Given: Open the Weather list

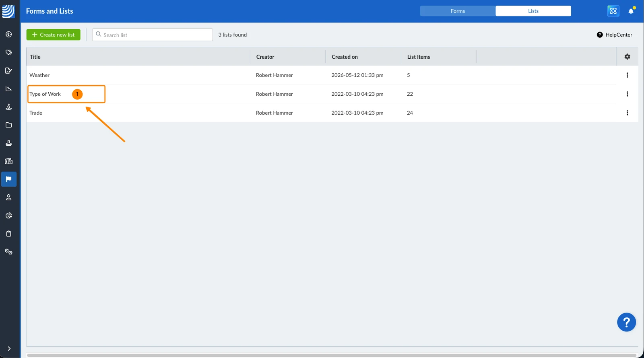Looking at the screenshot, I should pyautogui.click(x=39, y=75).
